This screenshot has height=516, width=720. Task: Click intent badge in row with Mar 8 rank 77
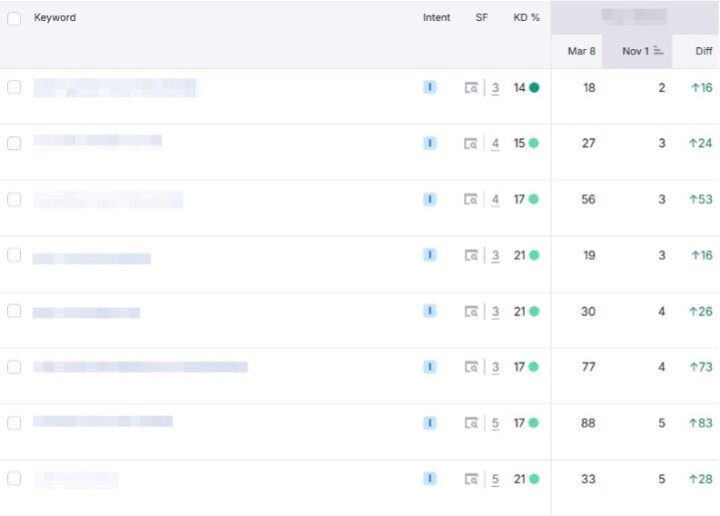coord(430,367)
